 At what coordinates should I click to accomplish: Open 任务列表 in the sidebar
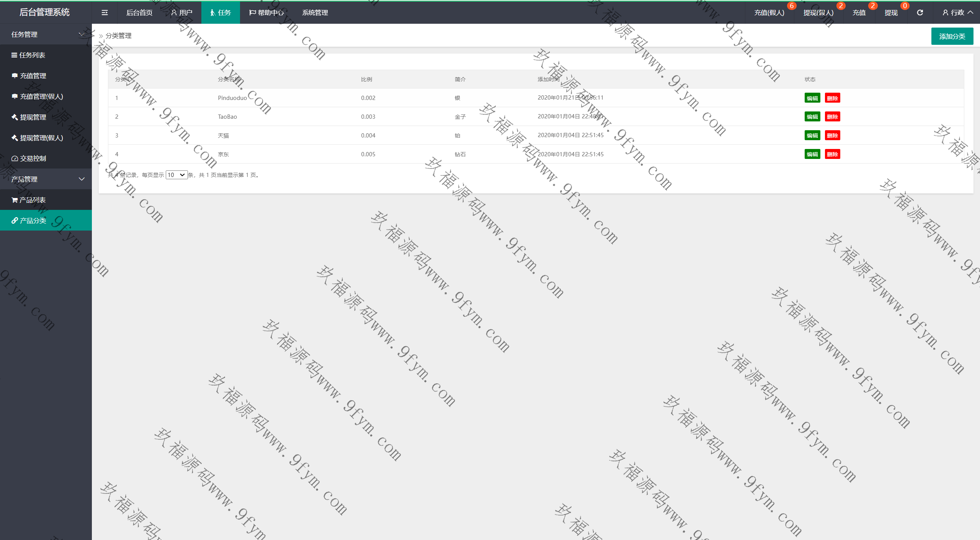[x=32, y=55]
